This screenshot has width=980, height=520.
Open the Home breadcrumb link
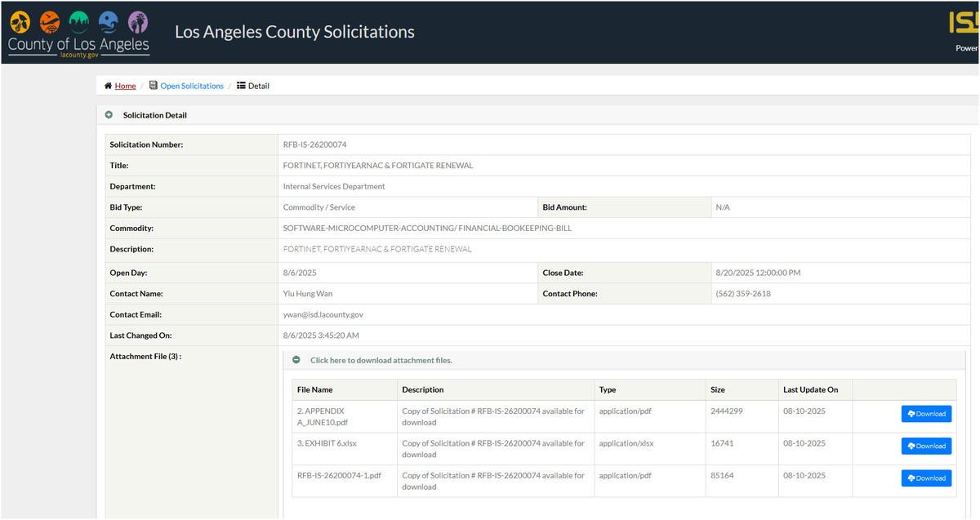125,86
